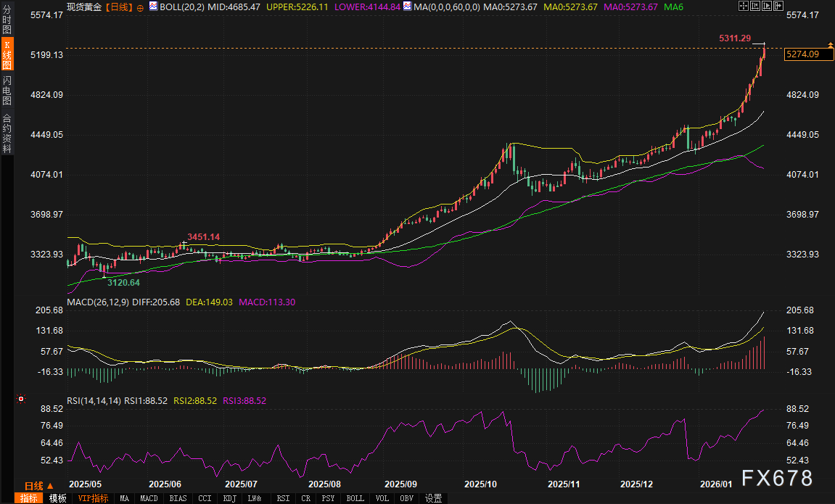The width and height of the screenshot is (835, 504).
Task: Open the 日线 period dropdown at bottom
Action: coord(38,486)
